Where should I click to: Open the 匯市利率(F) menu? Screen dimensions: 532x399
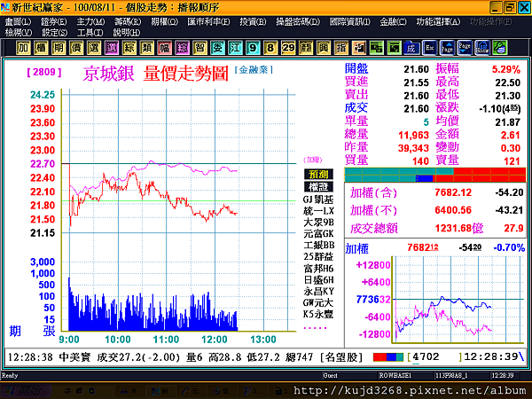pos(208,22)
